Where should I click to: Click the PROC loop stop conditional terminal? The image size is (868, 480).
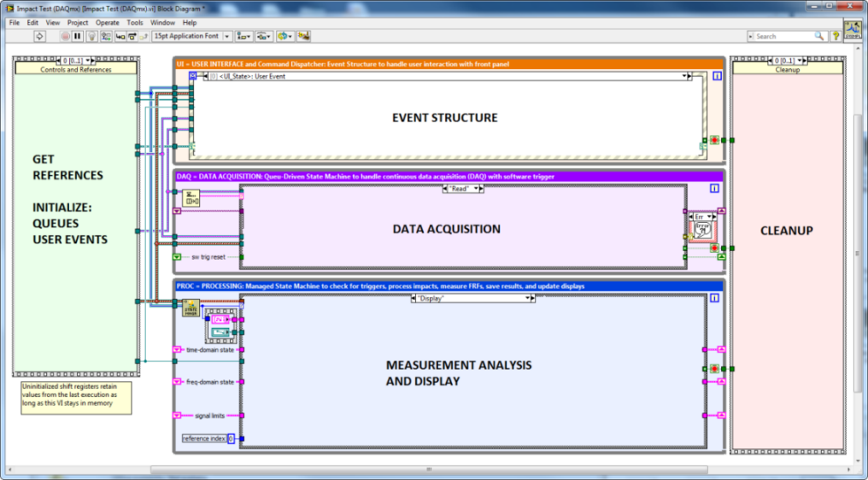[715, 369]
